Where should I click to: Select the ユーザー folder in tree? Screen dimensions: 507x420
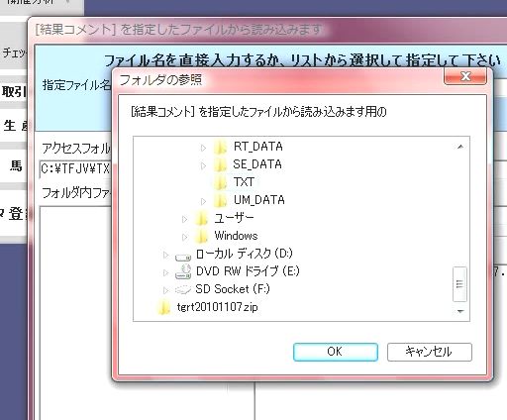(x=234, y=218)
